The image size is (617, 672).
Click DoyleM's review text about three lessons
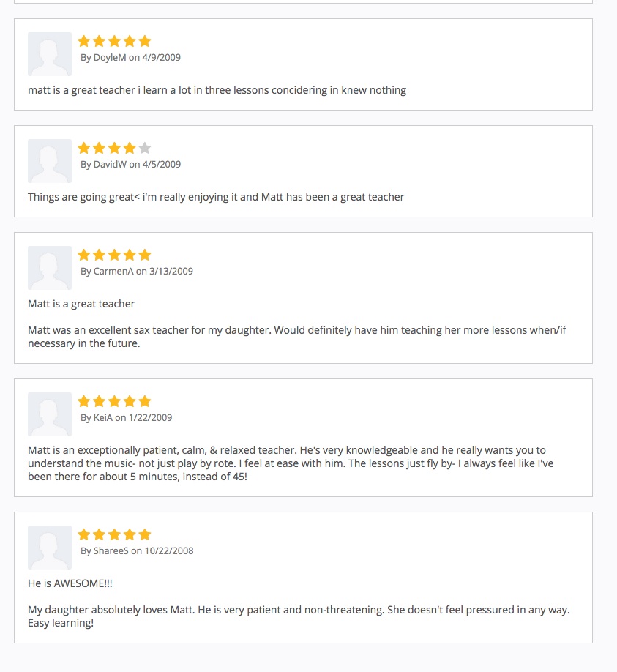click(217, 91)
